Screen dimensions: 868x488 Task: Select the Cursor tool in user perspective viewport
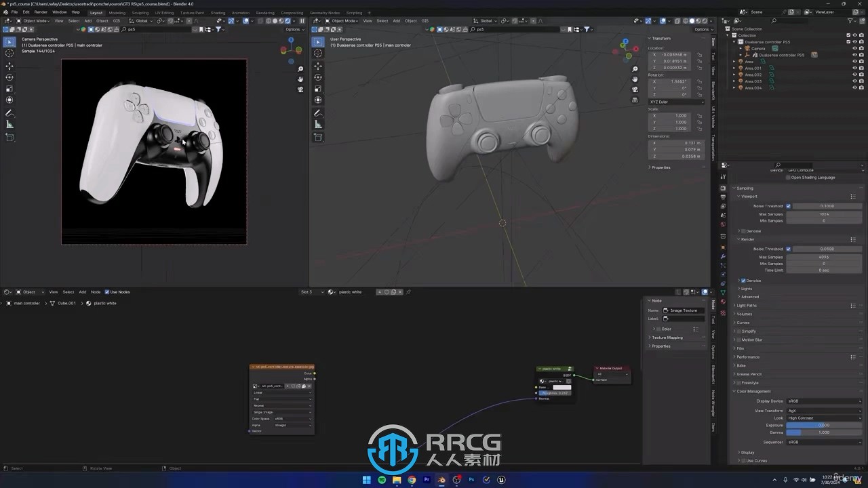pos(318,54)
